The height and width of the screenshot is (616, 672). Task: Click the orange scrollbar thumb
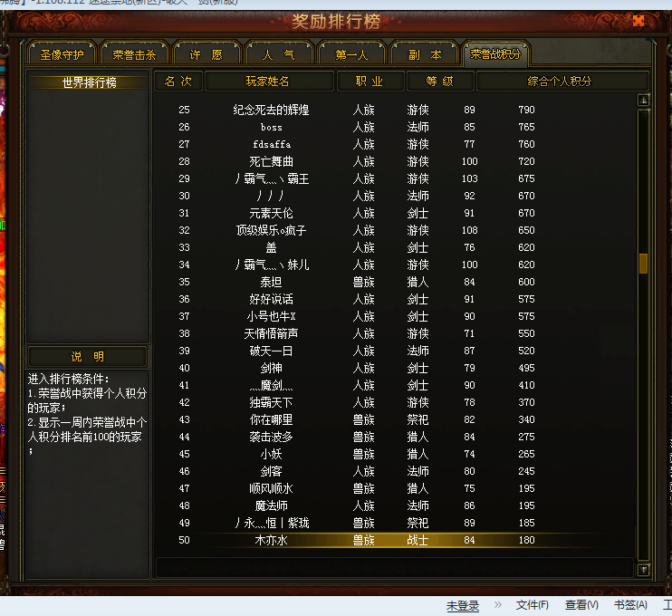point(644,264)
